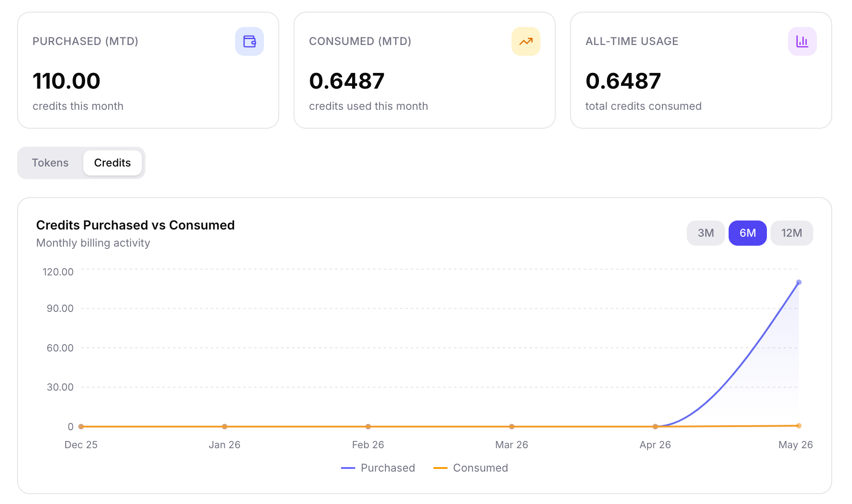Toggle the Purchased series in legend
The height and width of the screenshot is (504, 852).
[x=378, y=468]
